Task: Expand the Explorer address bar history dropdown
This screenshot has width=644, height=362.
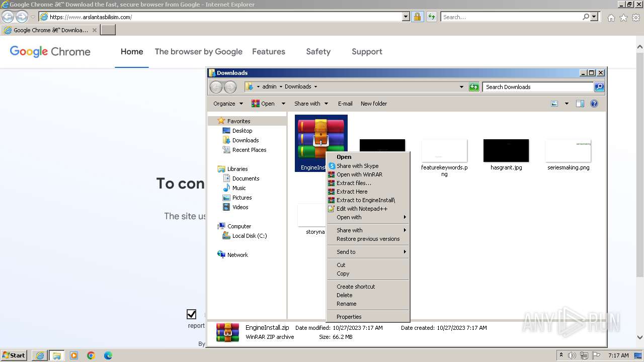Action: coord(461,87)
